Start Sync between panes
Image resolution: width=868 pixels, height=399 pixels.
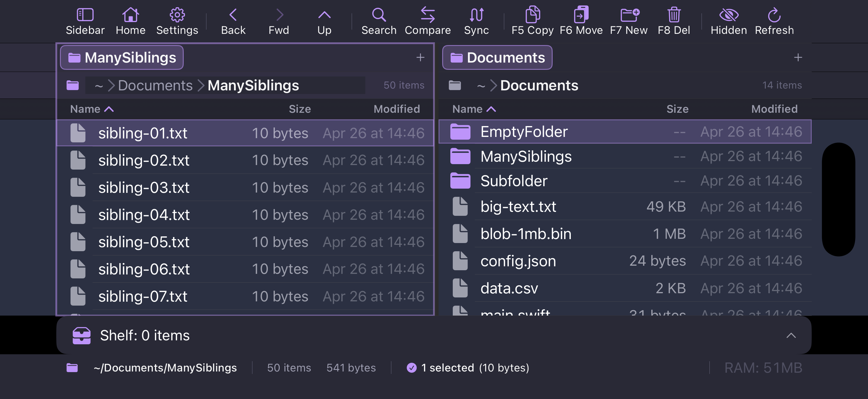coord(476,21)
